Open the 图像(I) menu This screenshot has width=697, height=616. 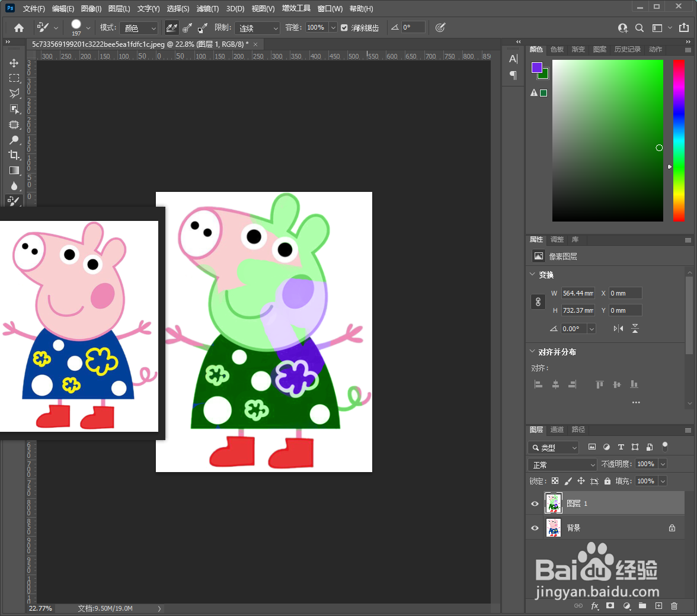coord(91,8)
